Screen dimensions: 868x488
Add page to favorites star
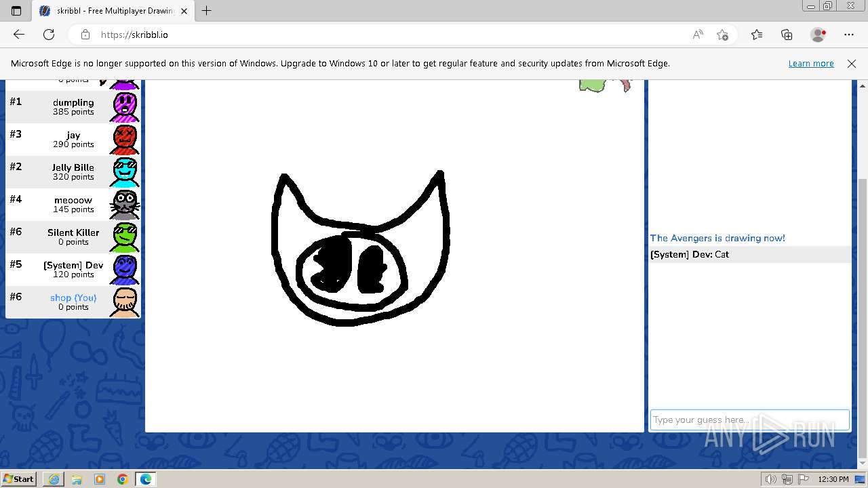(x=722, y=35)
